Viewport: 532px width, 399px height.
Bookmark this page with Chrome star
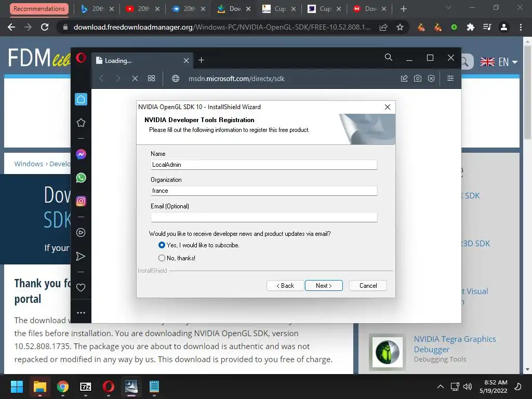pos(400,27)
